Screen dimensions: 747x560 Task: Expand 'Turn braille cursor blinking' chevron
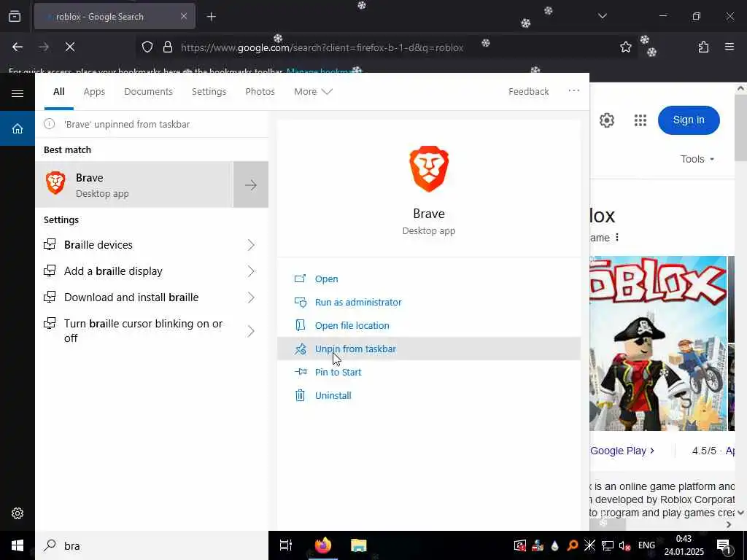(x=251, y=330)
